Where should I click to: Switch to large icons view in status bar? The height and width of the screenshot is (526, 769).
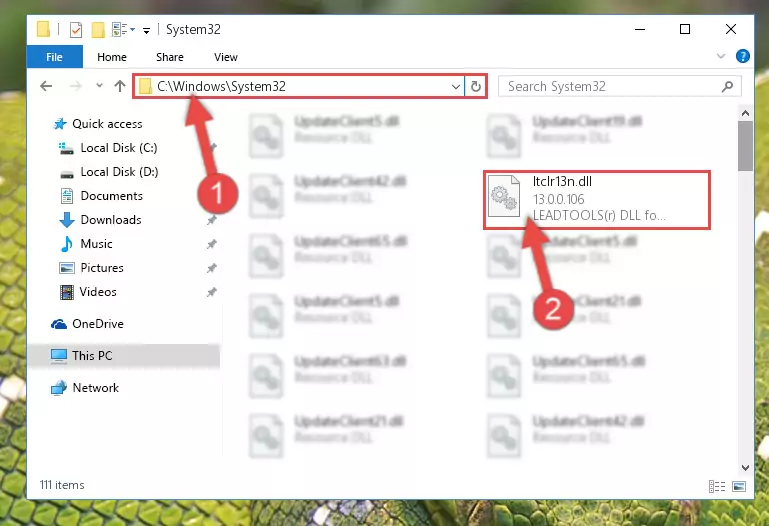pos(739,486)
